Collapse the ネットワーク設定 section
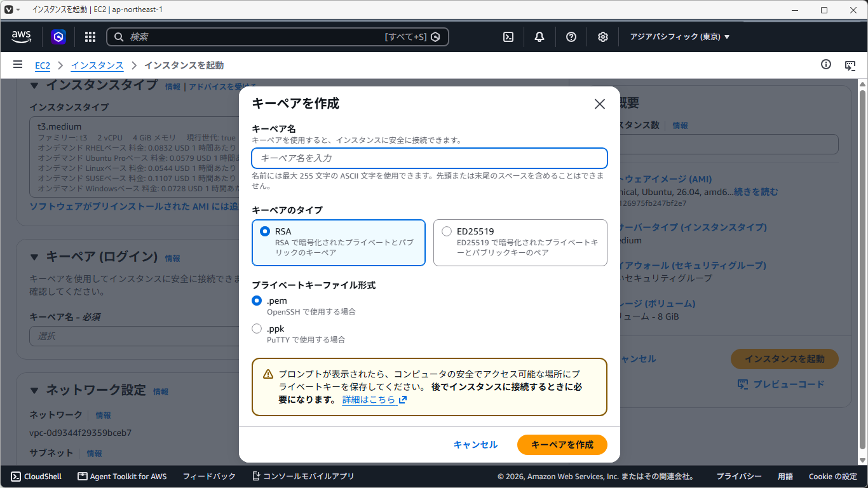868x488 pixels. 34,390
